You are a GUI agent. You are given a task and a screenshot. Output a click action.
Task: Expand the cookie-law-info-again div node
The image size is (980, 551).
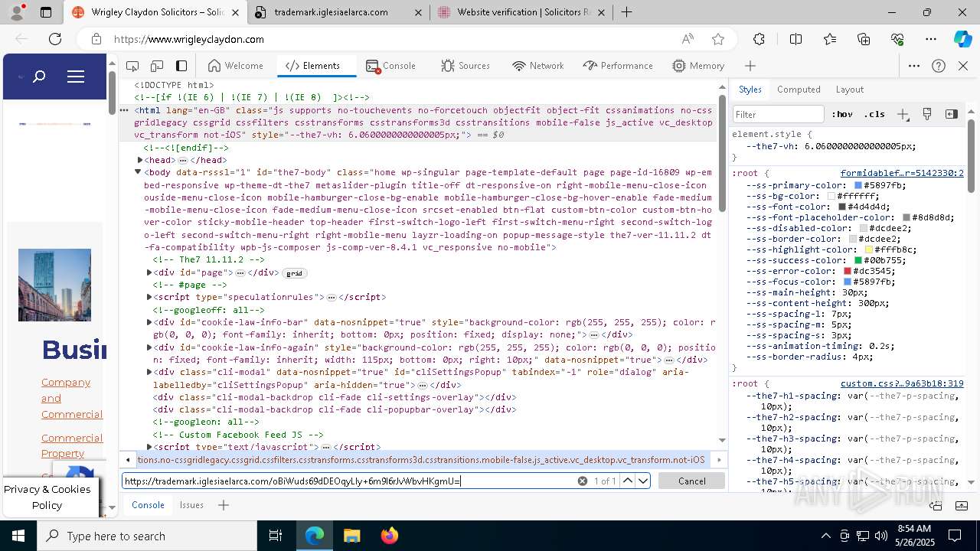[149, 347]
